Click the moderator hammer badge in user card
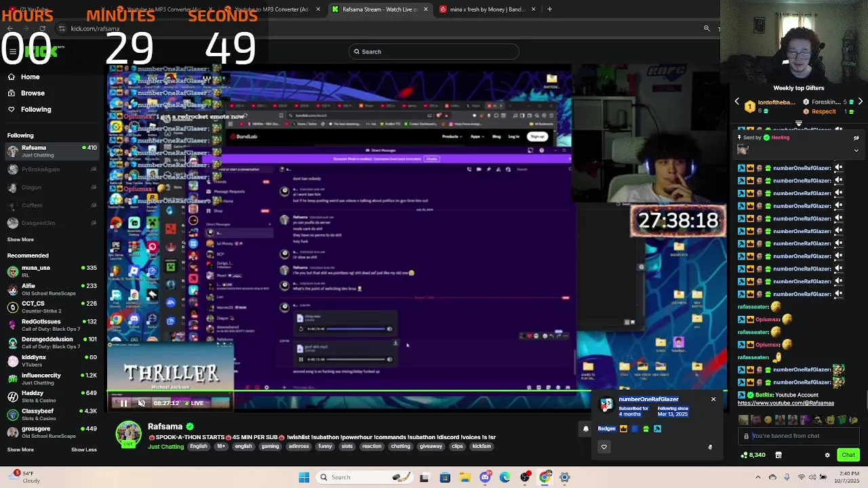This screenshot has width=868, height=488. (x=657, y=428)
